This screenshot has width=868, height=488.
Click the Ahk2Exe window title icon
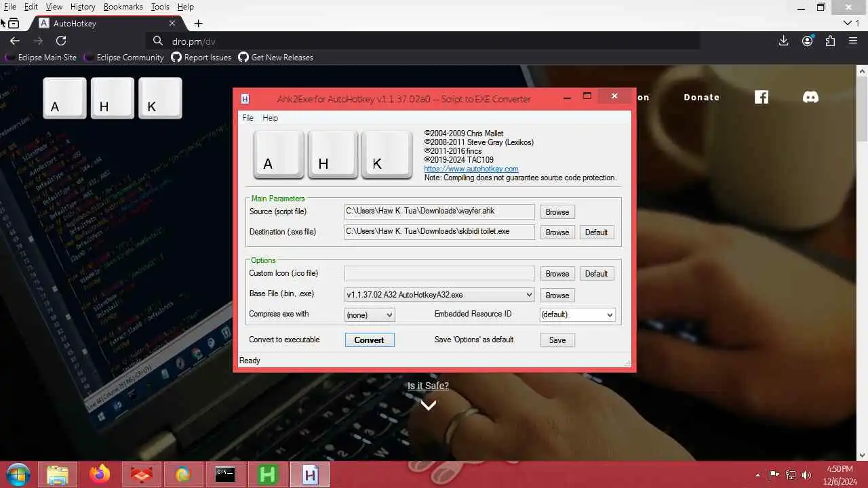245,99
